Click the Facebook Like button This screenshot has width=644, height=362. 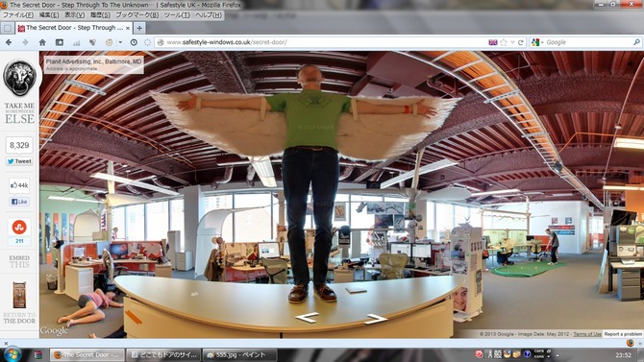point(19,202)
